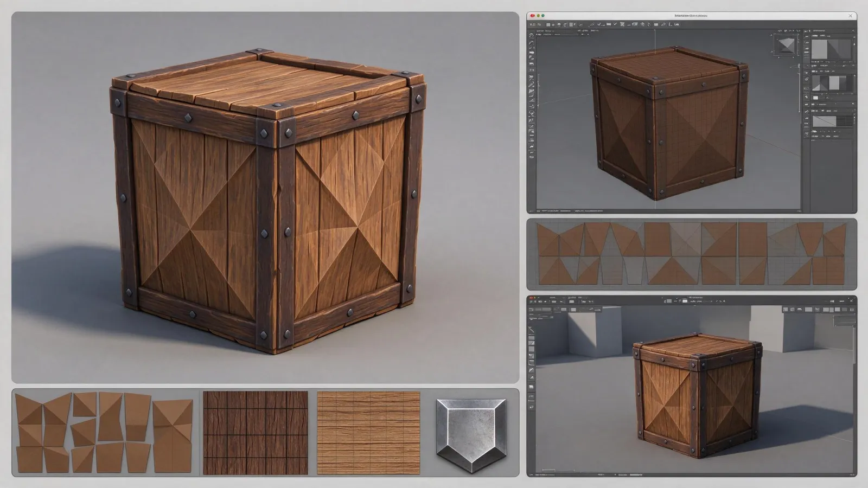Screen dimensions: 868x488
Task: Select the light wood grain texture tile
Action: click(368, 433)
